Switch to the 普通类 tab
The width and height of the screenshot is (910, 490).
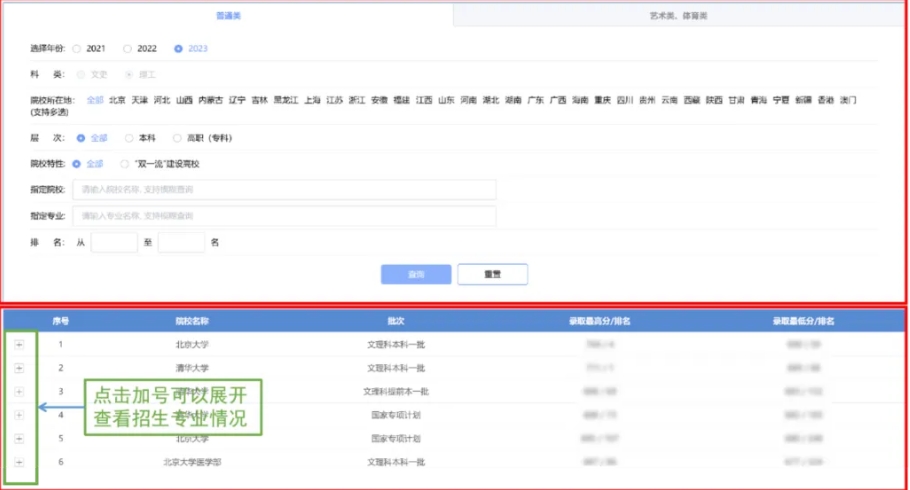[228, 16]
